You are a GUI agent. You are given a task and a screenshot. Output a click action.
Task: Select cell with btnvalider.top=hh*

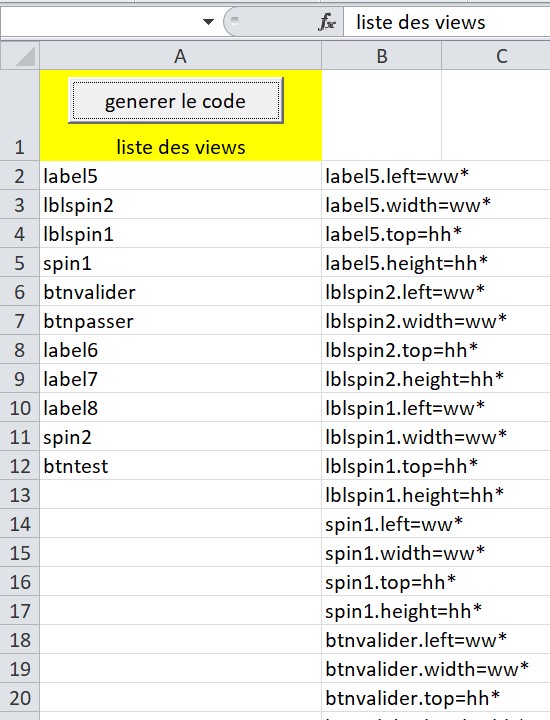(436, 698)
